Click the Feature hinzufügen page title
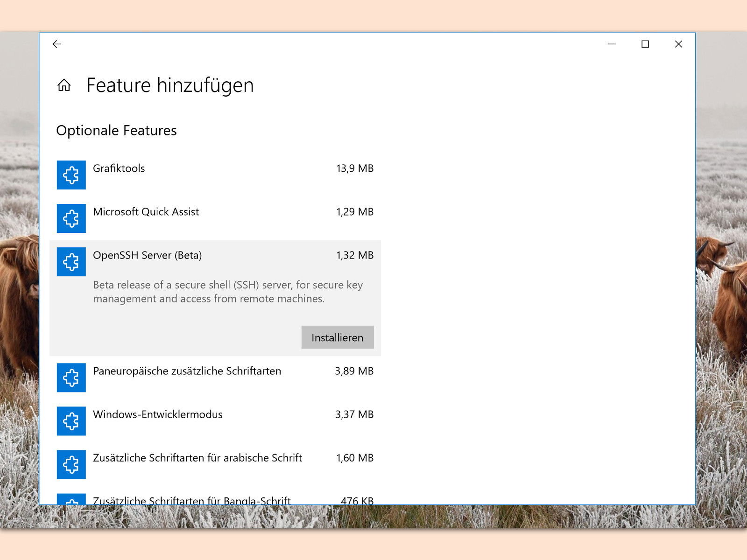747x560 pixels. 170,85
